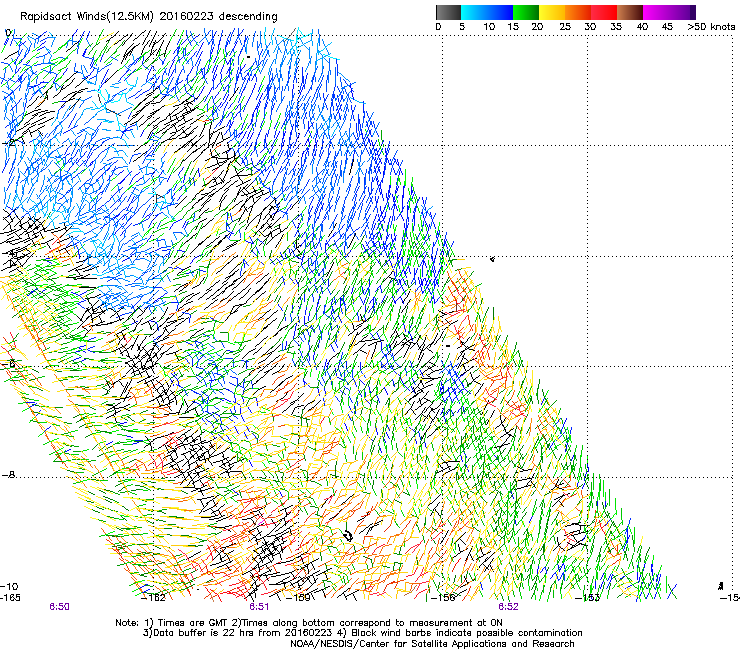Click the "NOAA/NESDIS/Center for Satellite Applications and Research" credit
740x650 pixels.
click(432, 644)
